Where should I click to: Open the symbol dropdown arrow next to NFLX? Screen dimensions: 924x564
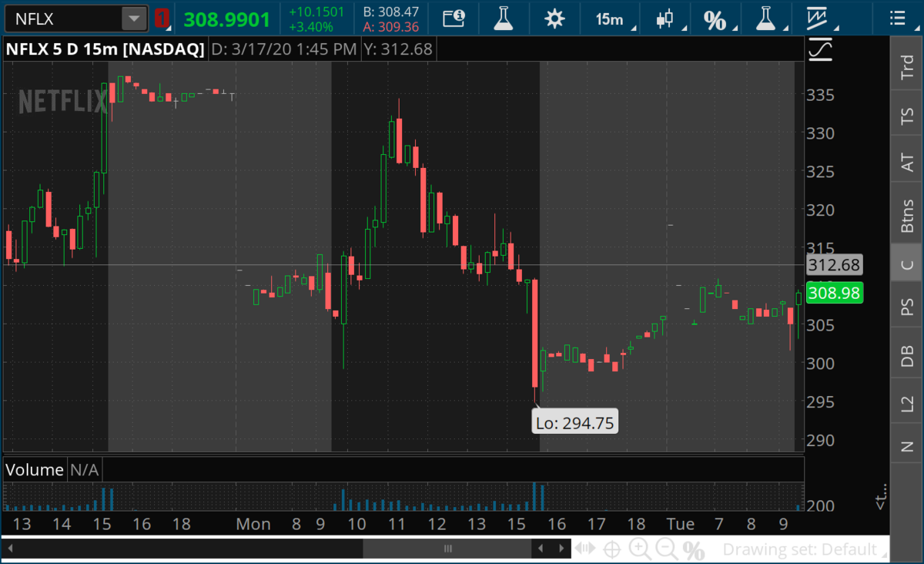[135, 18]
